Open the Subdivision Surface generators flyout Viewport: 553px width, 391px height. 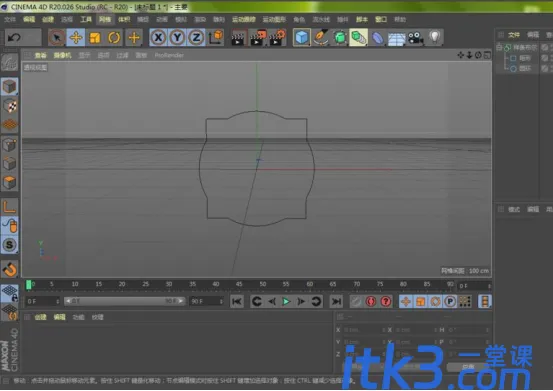pos(340,37)
